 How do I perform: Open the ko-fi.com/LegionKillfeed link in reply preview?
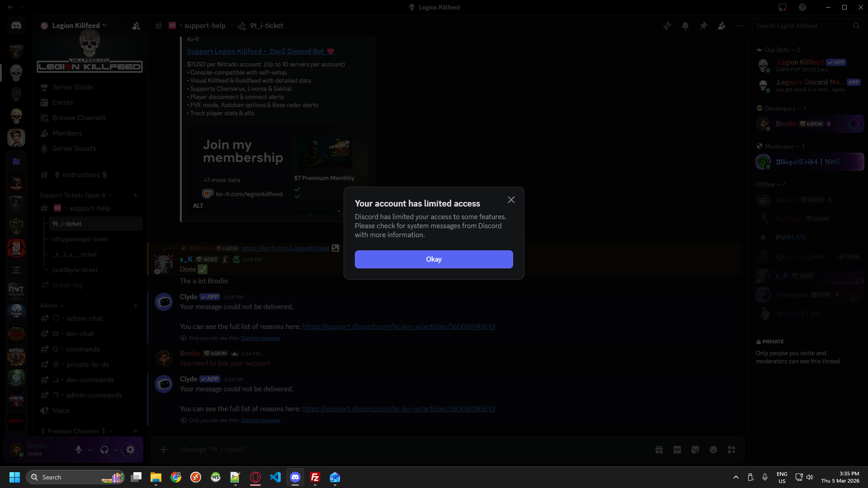[285, 248]
